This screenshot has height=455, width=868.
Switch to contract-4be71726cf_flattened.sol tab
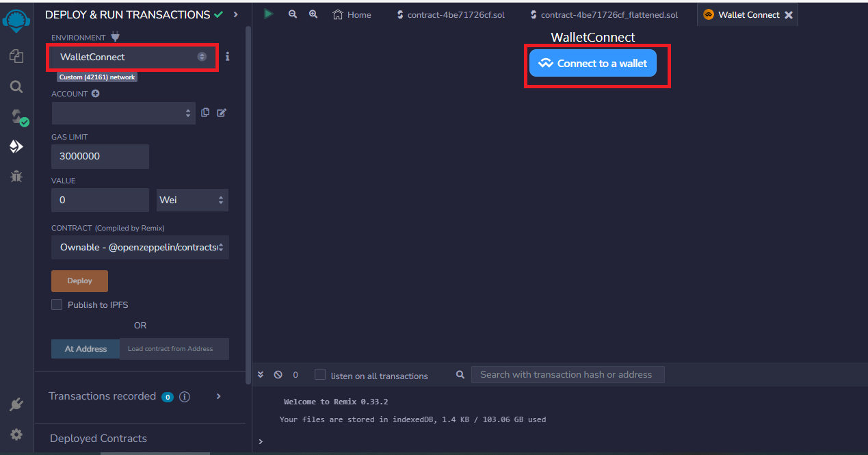click(605, 14)
